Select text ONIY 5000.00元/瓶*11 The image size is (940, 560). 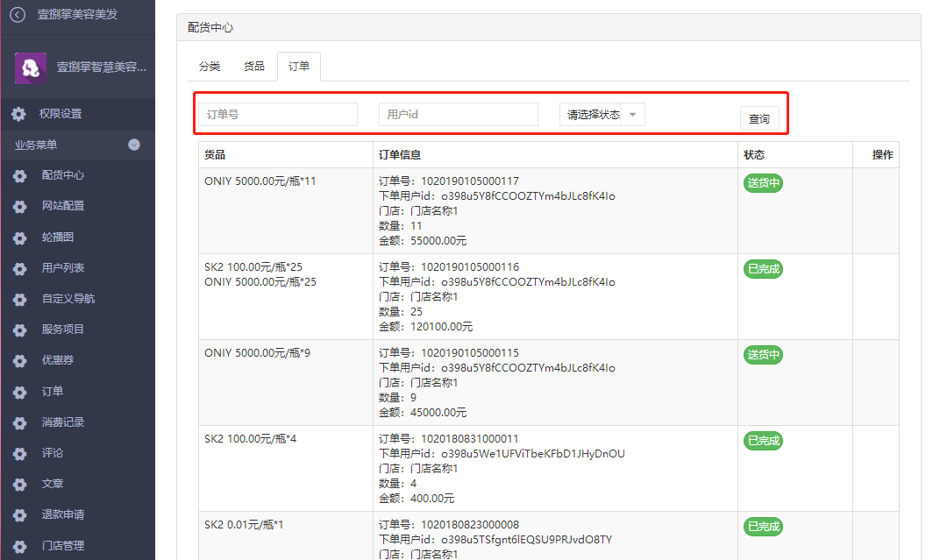click(260, 181)
